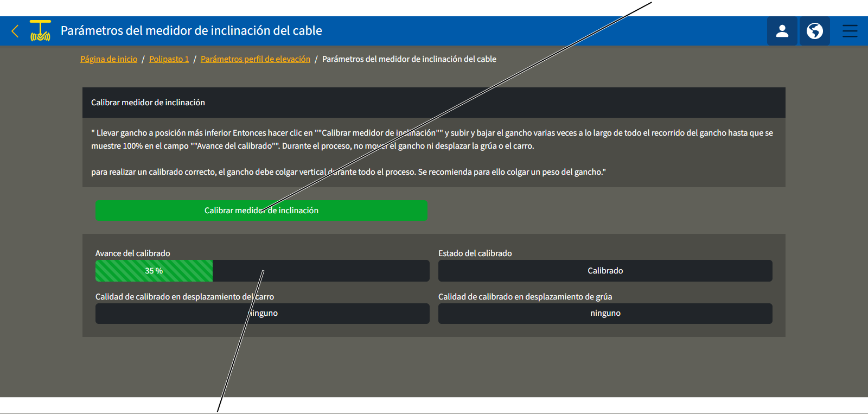Image resolution: width=868 pixels, height=414 pixels.
Task: Open Parámetros perfil de elevación breadcrumb
Action: 256,59
